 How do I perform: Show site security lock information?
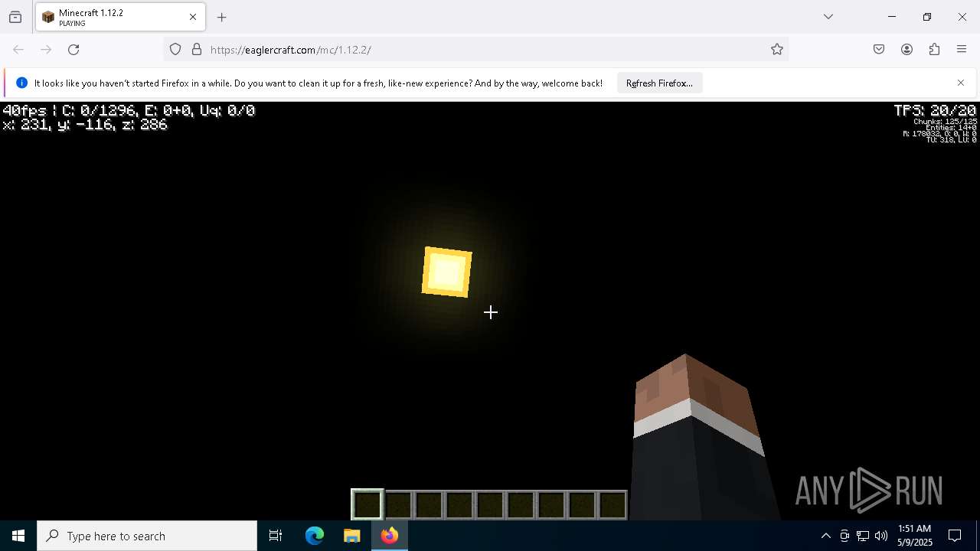point(197,50)
